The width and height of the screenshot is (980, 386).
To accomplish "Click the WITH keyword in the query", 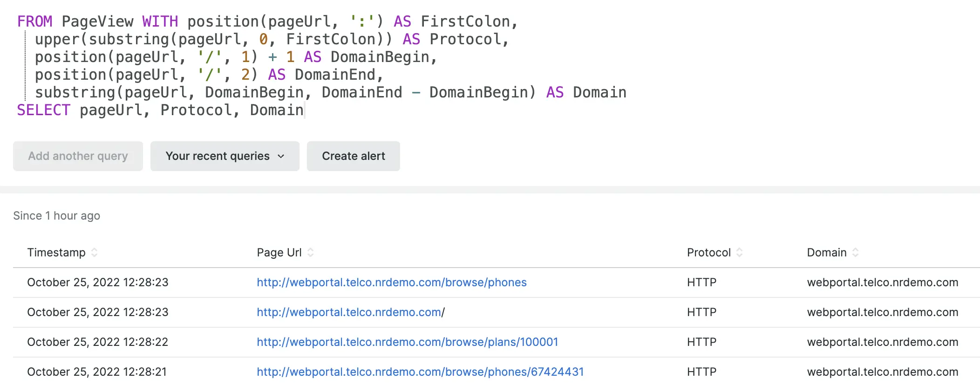I will pyautogui.click(x=160, y=22).
